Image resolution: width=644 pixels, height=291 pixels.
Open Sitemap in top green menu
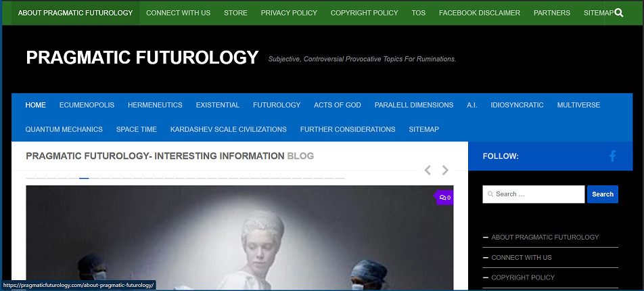click(x=599, y=13)
